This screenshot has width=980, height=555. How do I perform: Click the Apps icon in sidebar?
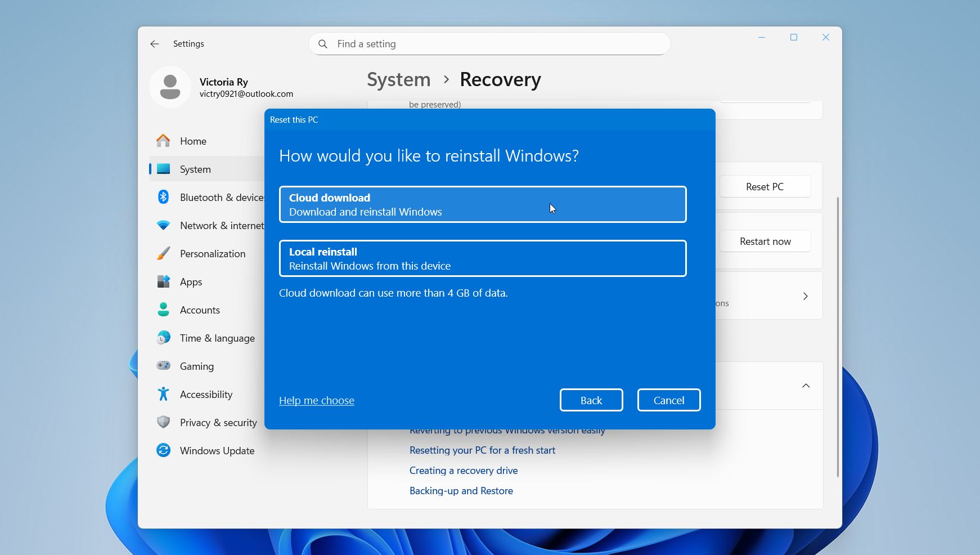coord(163,281)
